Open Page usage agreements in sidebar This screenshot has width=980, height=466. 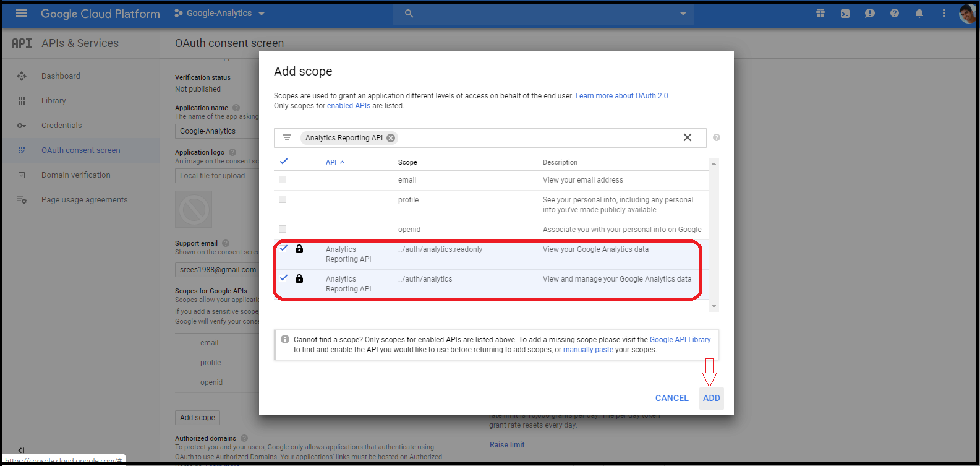pyautogui.click(x=85, y=200)
